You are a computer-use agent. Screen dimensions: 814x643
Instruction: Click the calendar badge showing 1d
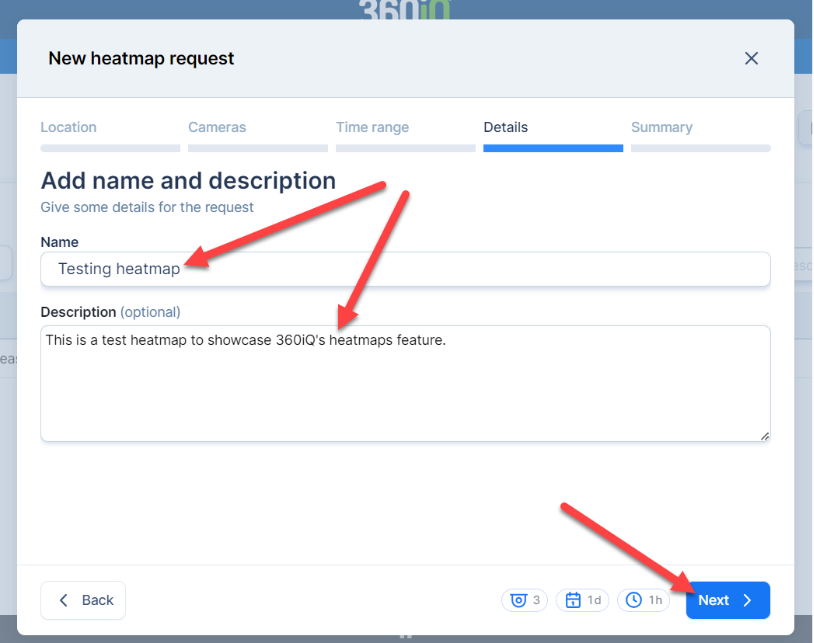[583, 600]
